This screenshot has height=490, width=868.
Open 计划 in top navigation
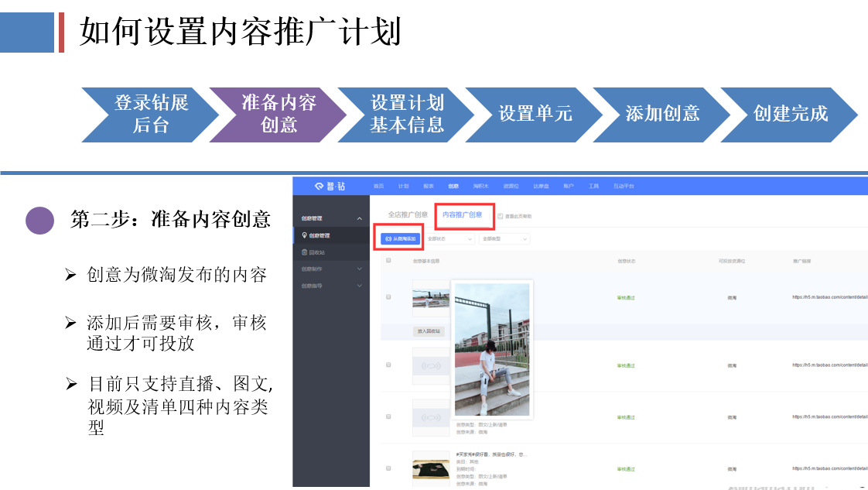pyautogui.click(x=404, y=186)
